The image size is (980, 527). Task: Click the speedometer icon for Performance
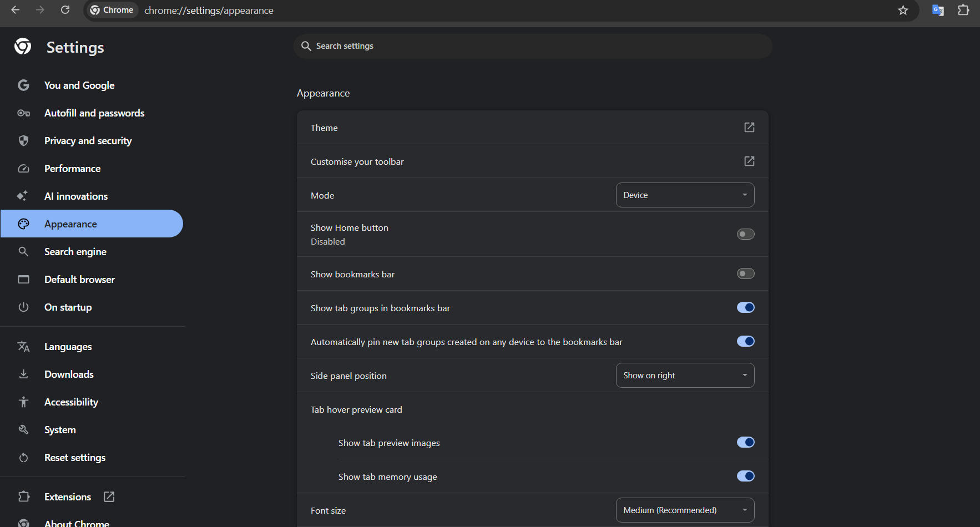coord(23,169)
